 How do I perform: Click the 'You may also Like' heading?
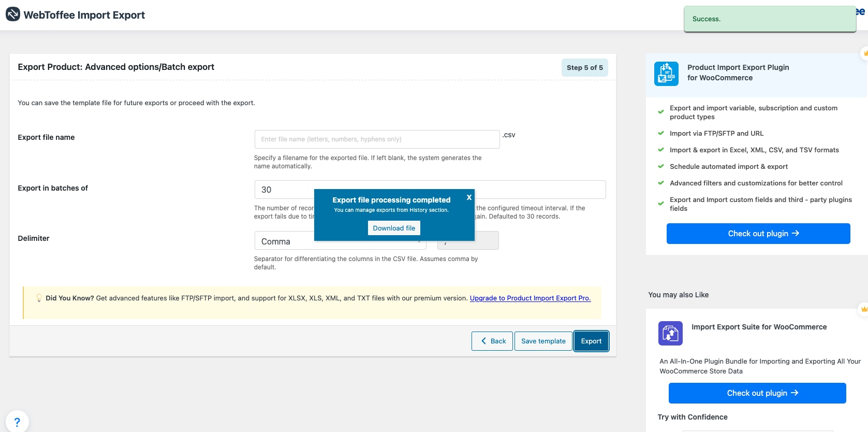[x=679, y=295]
